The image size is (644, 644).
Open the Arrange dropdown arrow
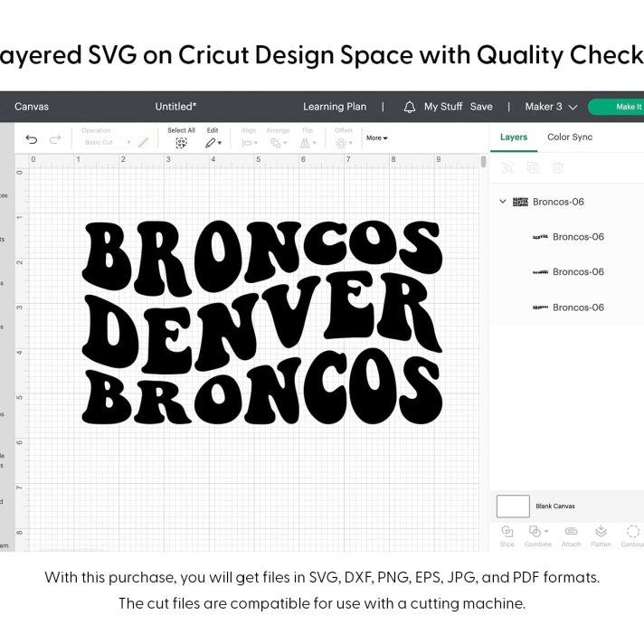coord(285,143)
